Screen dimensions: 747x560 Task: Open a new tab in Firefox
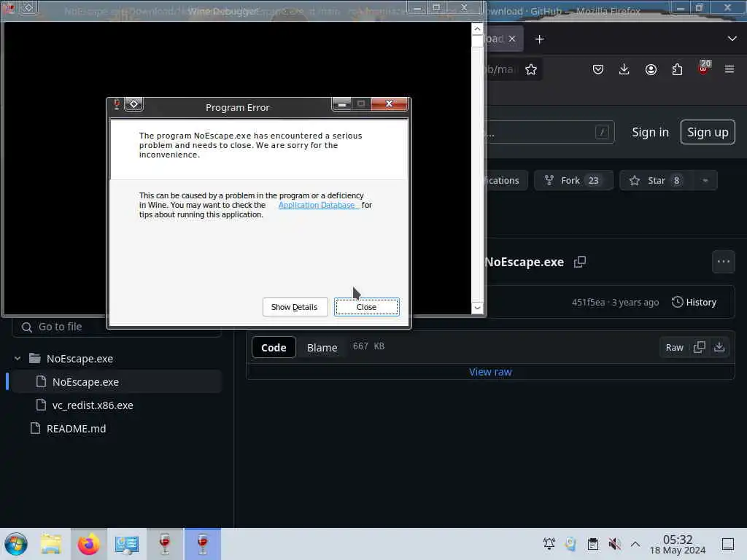click(x=539, y=39)
